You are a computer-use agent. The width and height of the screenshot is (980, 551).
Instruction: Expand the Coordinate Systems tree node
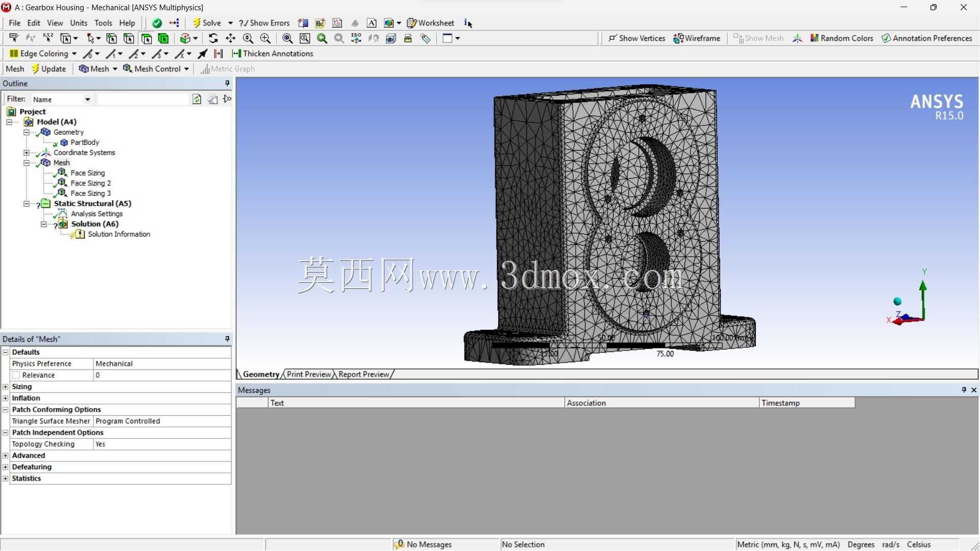(x=27, y=153)
